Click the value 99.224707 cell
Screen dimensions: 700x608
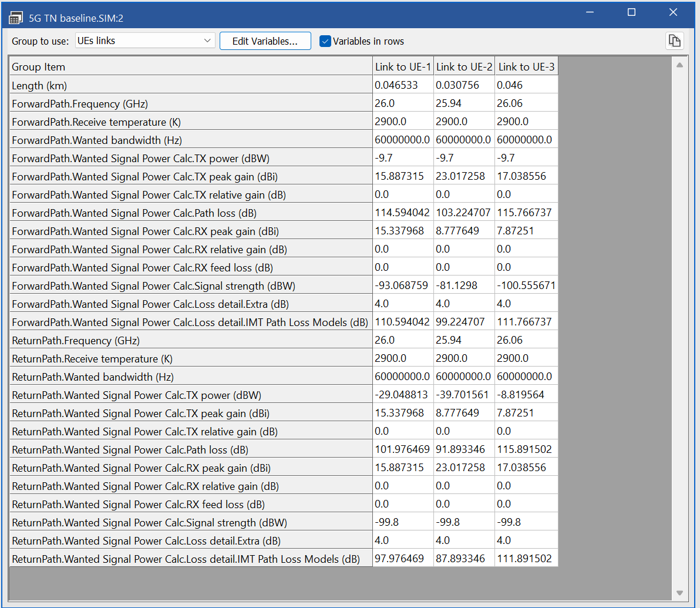click(464, 322)
